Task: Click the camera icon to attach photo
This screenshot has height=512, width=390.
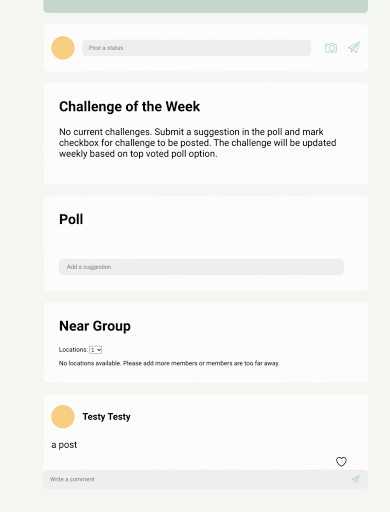Action: click(x=331, y=48)
